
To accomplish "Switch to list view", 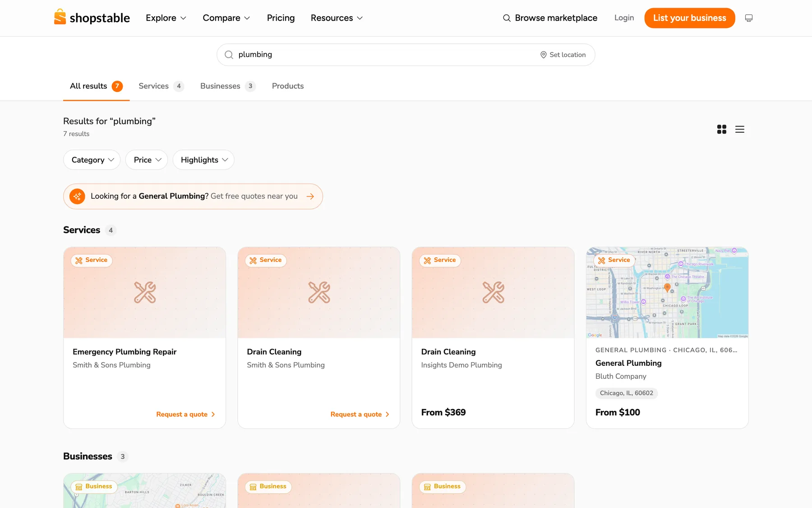I will tap(740, 129).
